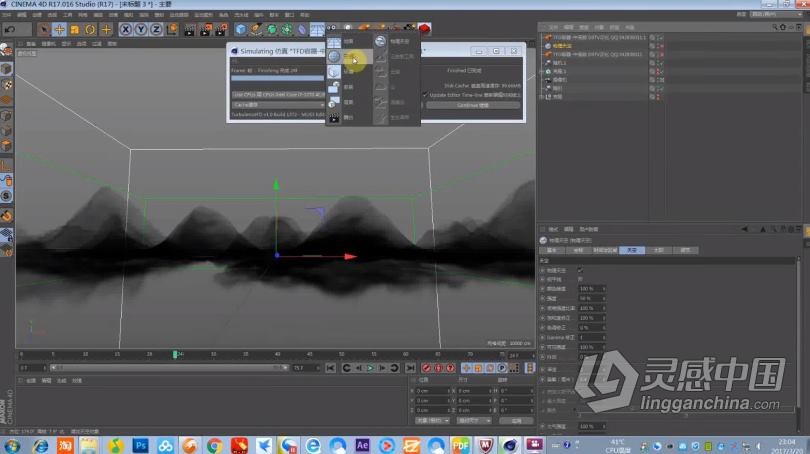The height and width of the screenshot is (454, 810).
Task: Click the green current frame marker
Action: [175, 354]
